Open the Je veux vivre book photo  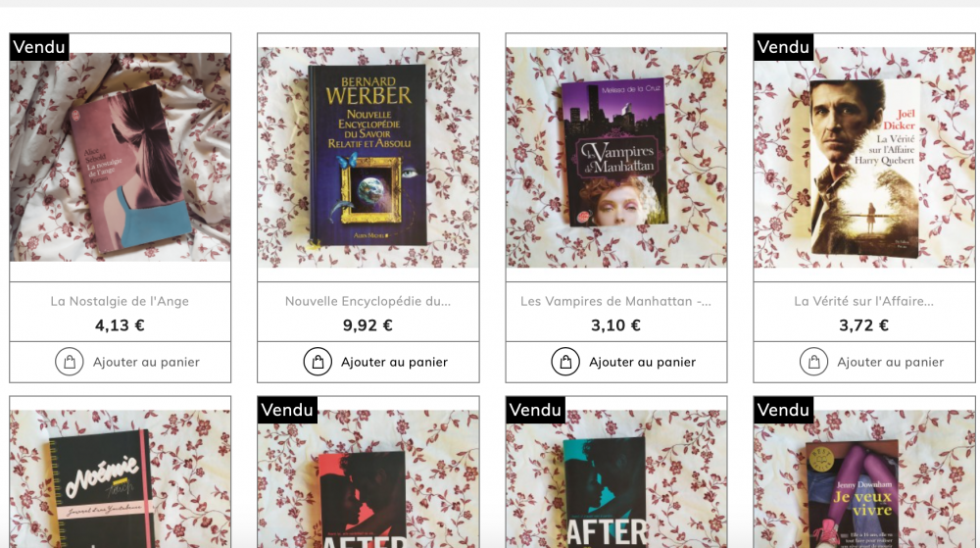point(864,478)
